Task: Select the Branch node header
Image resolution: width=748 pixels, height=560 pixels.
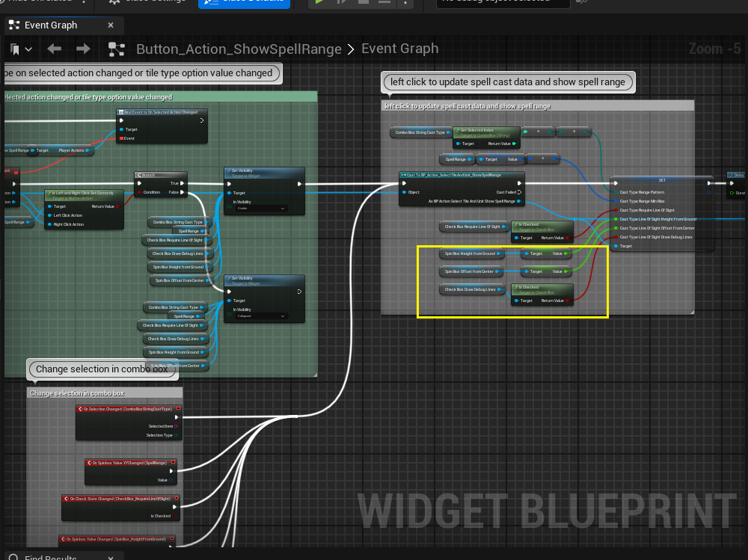Action: (x=161, y=175)
